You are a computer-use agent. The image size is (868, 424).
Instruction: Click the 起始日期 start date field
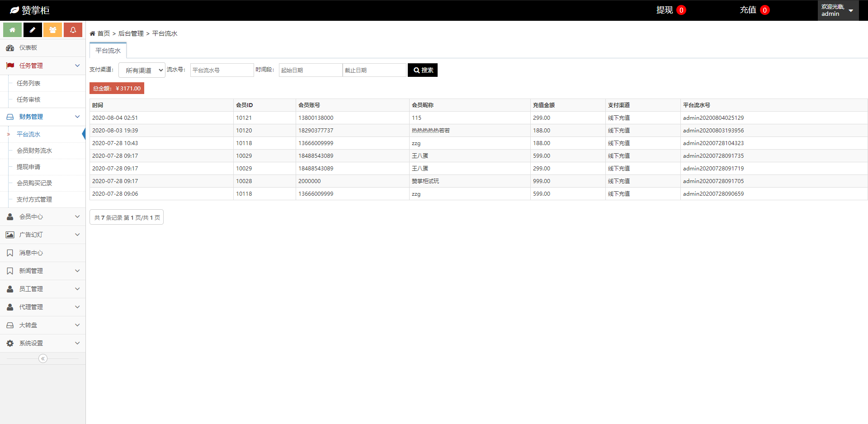pos(310,70)
